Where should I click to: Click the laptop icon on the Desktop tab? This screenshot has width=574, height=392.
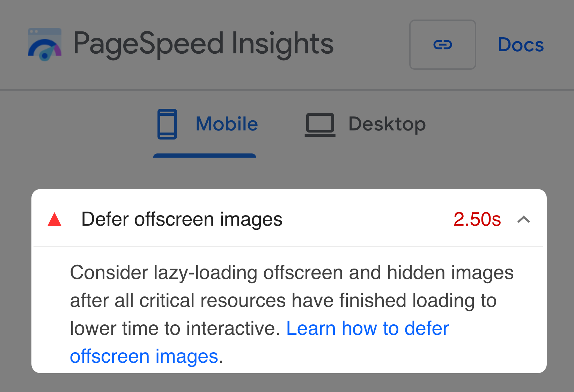pos(320,125)
